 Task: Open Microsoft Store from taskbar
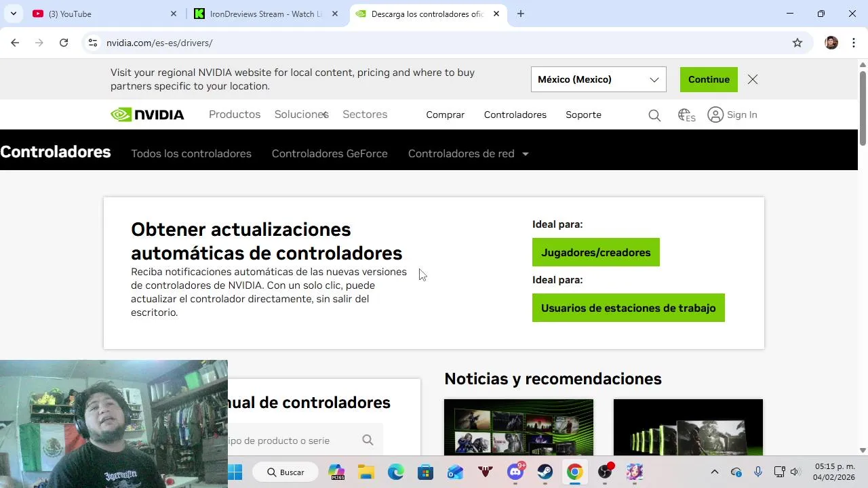click(426, 472)
